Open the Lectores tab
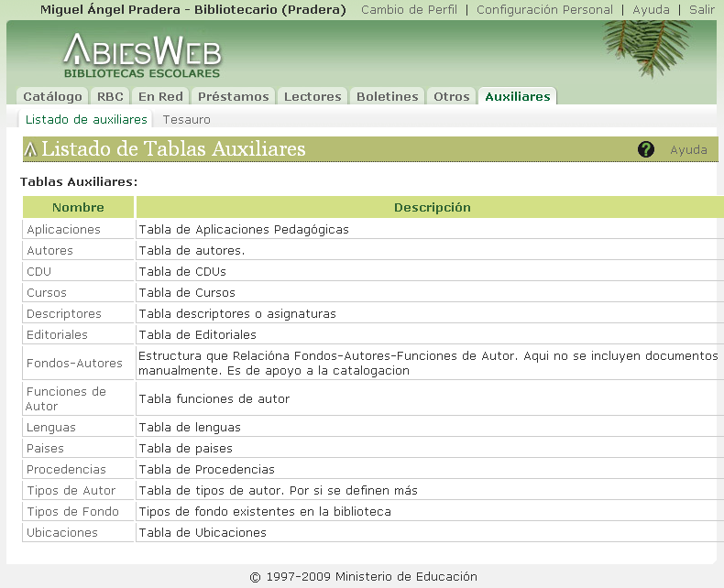Viewport: 724px width, 588px height. coord(313,96)
